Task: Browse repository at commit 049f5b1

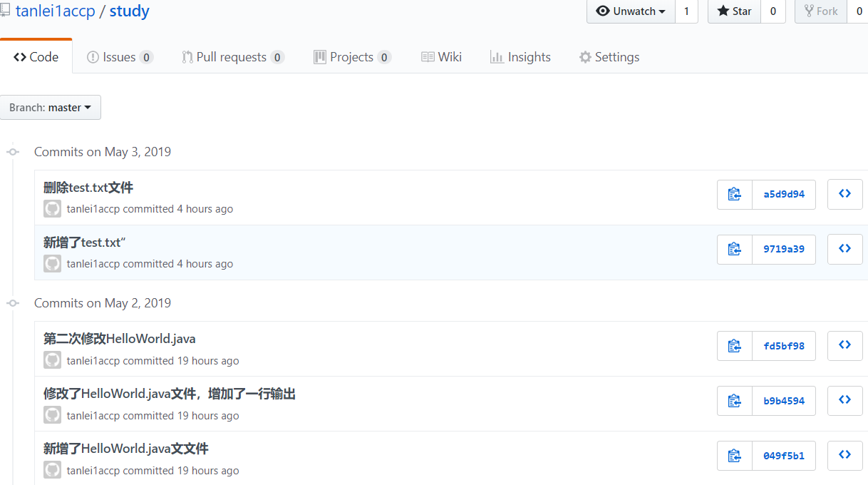Action: (845, 456)
